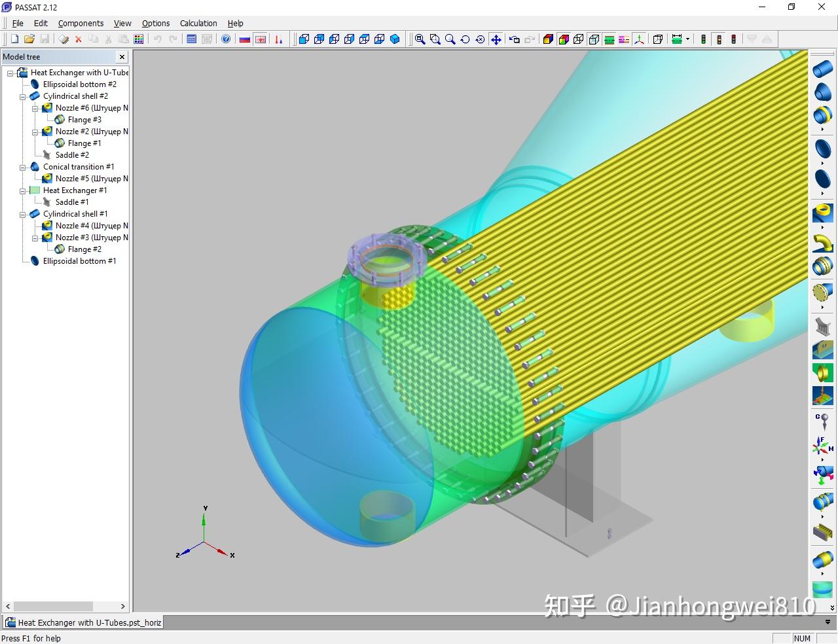Image resolution: width=838 pixels, height=644 pixels.
Task: Activate the Pan view tool
Action: [x=496, y=39]
